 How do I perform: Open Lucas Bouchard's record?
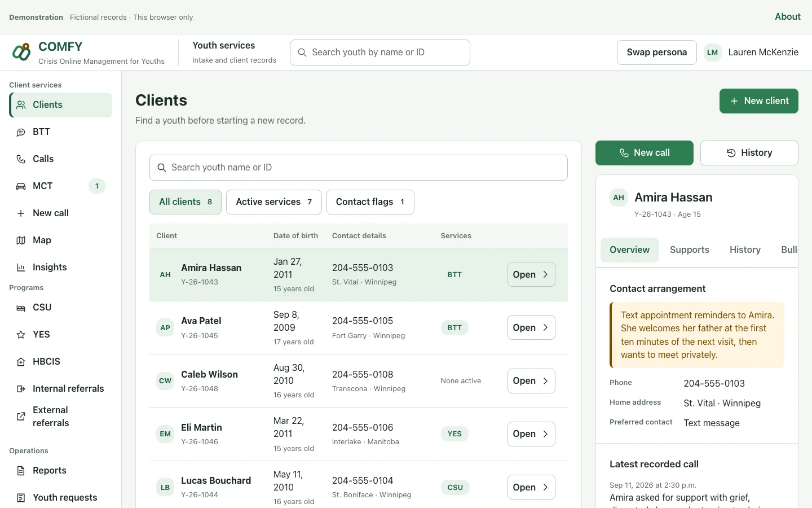click(531, 487)
